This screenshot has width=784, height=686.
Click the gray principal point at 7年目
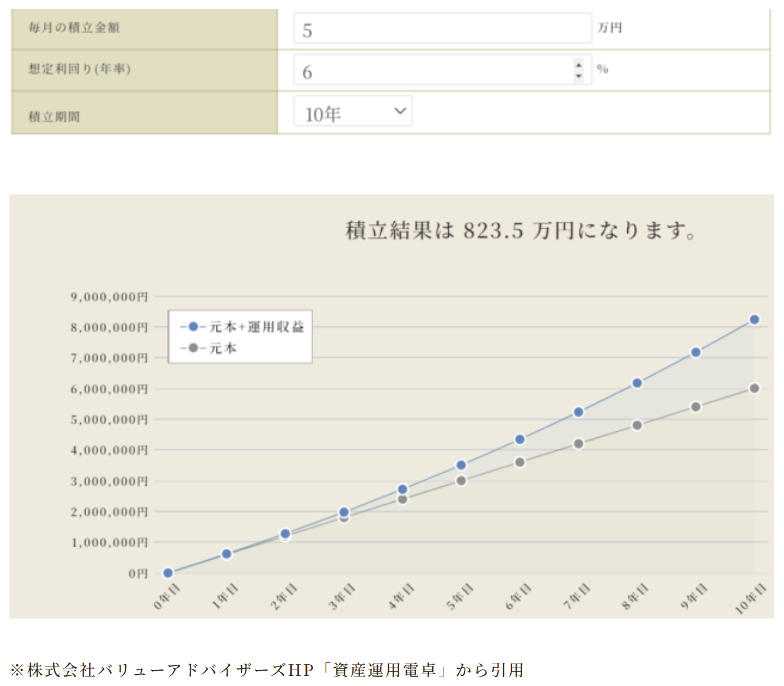(579, 443)
